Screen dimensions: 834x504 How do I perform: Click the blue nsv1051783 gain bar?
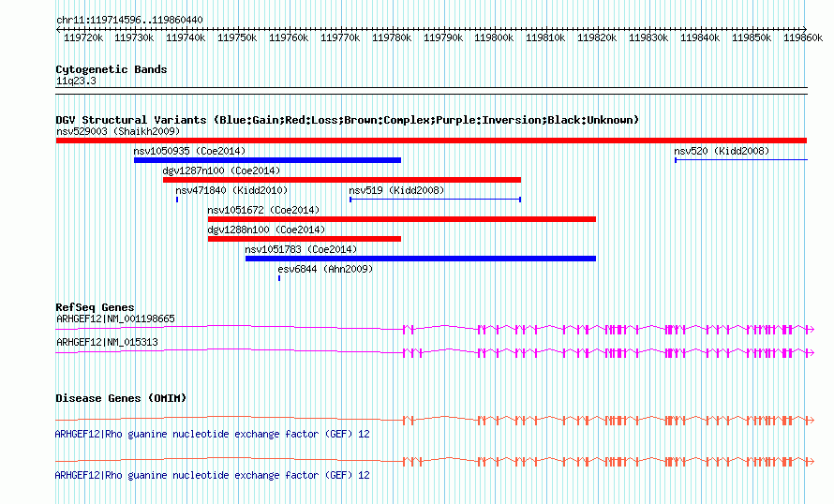[421, 259]
